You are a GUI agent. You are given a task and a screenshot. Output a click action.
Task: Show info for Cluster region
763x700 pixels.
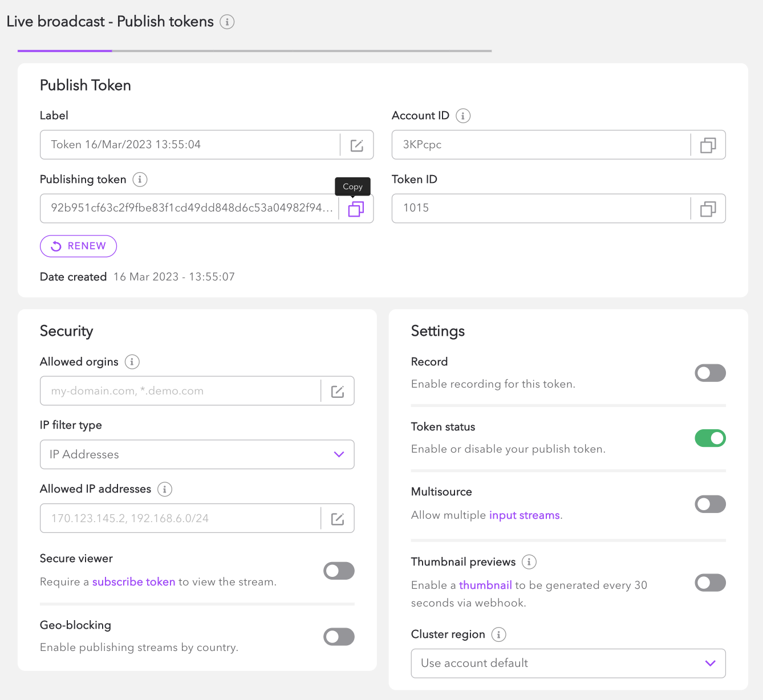point(498,634)
